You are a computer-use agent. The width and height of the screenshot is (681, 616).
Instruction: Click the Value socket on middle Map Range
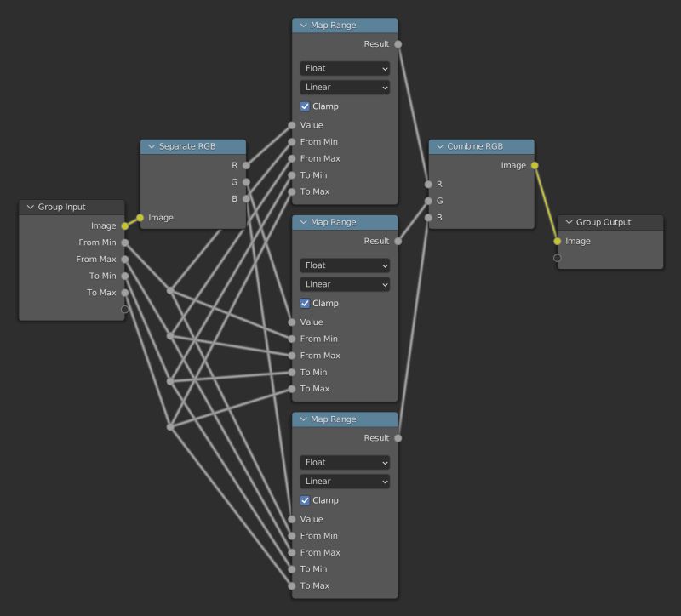coord(292,322)
